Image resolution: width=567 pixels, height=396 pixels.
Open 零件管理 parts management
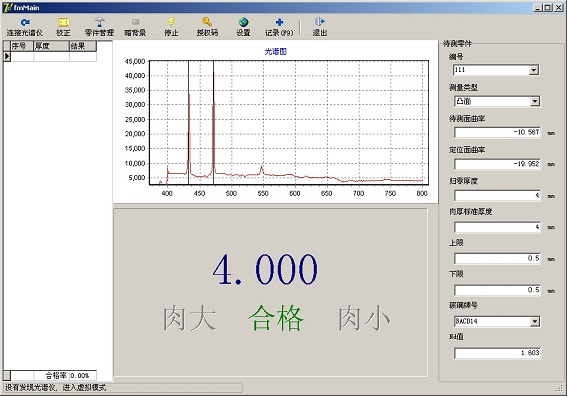click(x=99, y=27)
